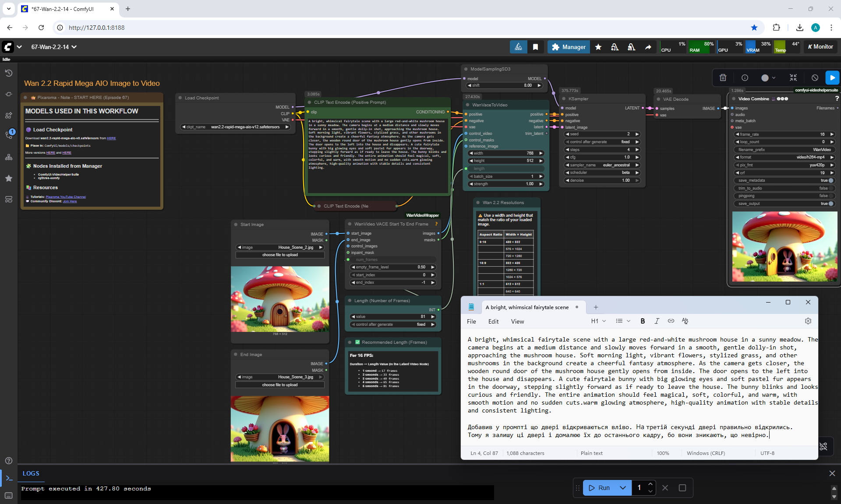Image resolution: width=841 pixels, height=504 pixels.
Task: Click choose file to upload under Start Image
Action: click(280, 255)
